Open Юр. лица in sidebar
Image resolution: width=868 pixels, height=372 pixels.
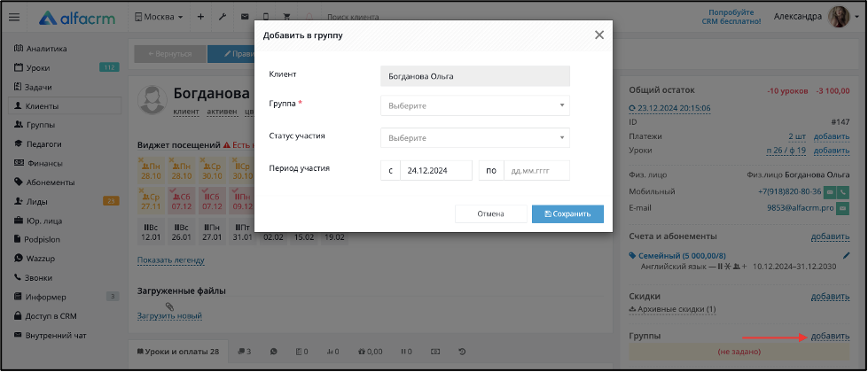(39, 221)
